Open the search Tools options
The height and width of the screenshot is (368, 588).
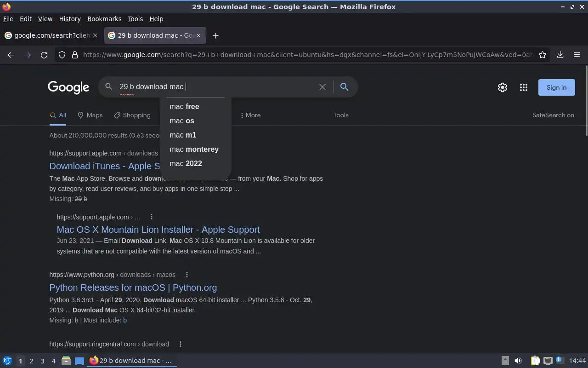tap(341, 115)
